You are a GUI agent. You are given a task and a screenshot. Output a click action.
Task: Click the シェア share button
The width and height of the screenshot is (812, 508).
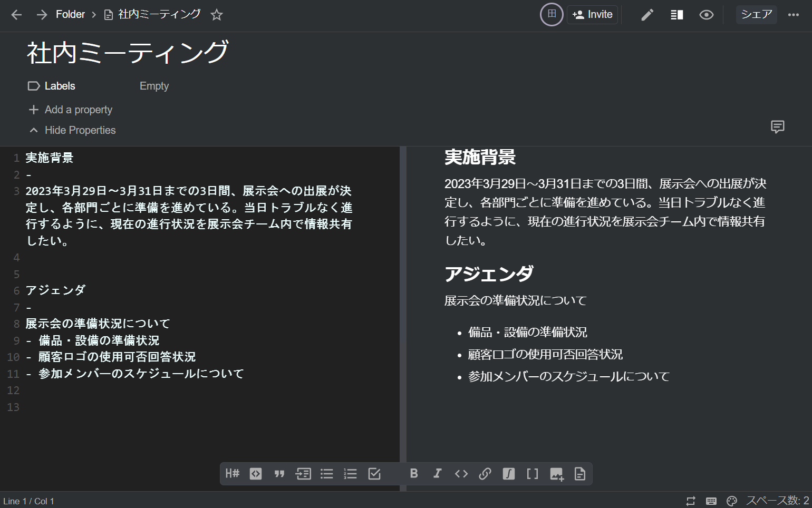pos(757,14)
